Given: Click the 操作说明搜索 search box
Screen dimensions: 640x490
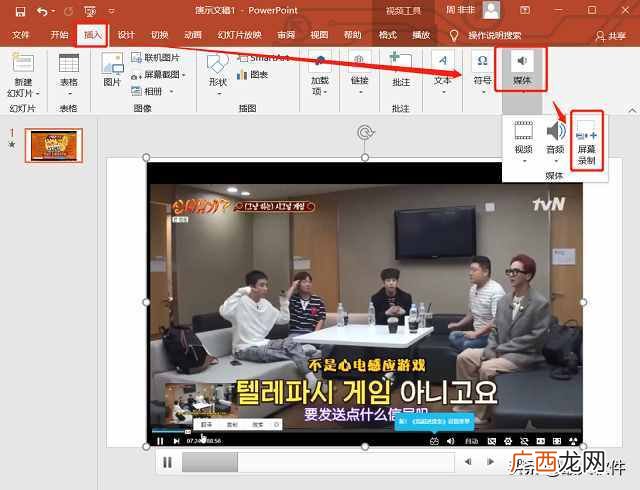Looking at the screenshot, I should [495, 36].
